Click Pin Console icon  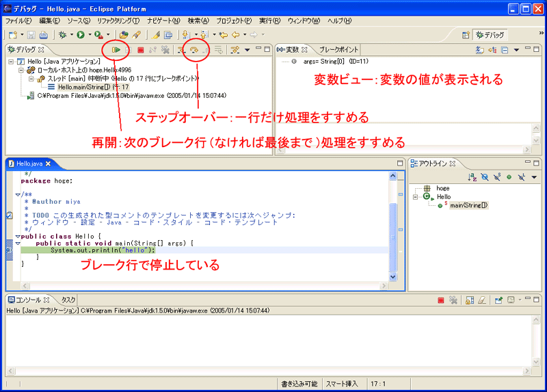pyautogui.click(x=498, y=300)
